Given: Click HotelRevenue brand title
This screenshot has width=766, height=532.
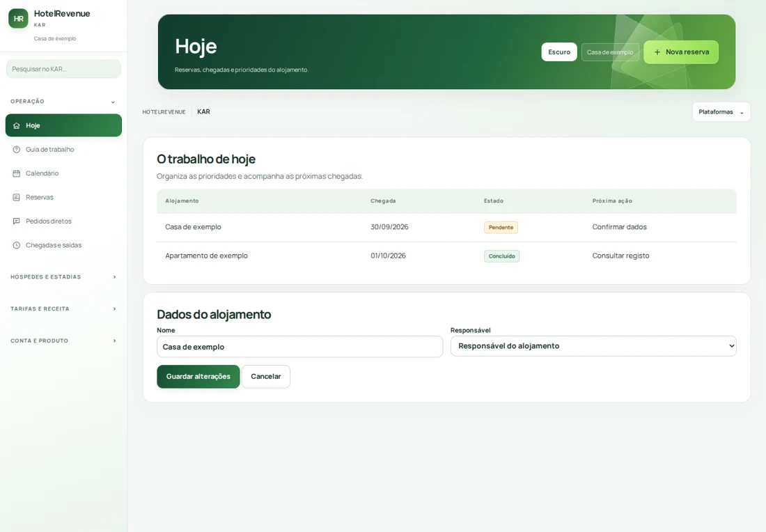Looking at the screenshot, I should pos(62,14).
